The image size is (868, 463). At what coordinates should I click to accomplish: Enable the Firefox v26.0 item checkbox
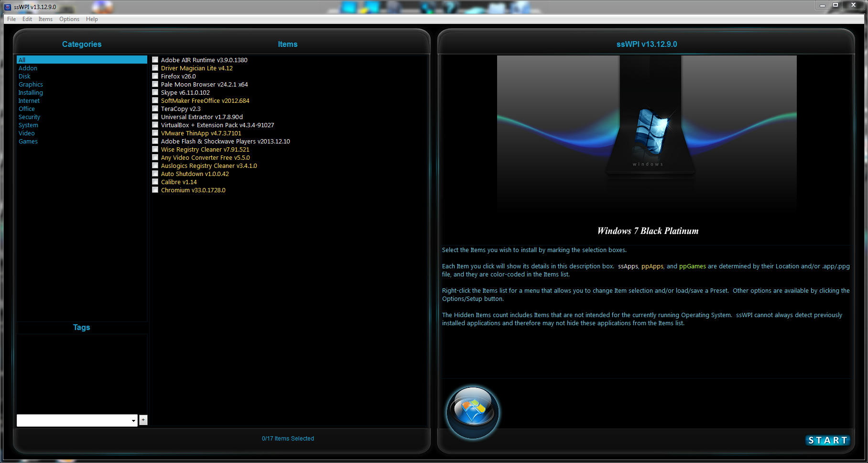point(155,76)
